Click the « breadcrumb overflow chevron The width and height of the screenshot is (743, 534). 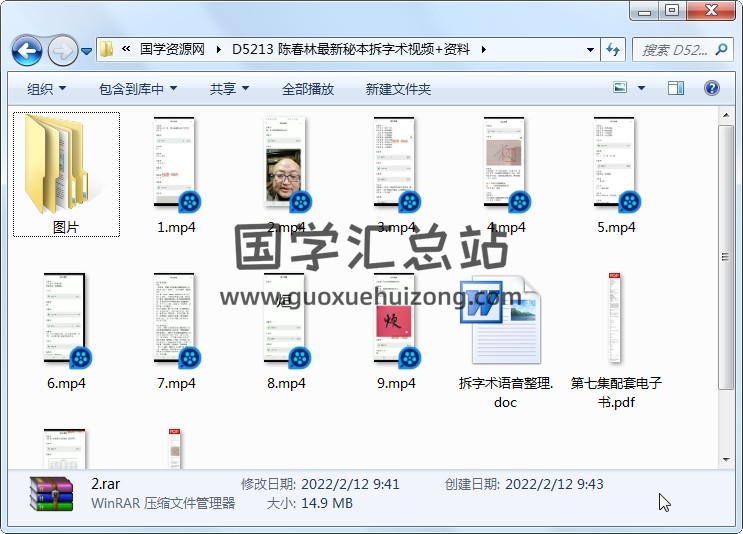[x=126, y=48]
